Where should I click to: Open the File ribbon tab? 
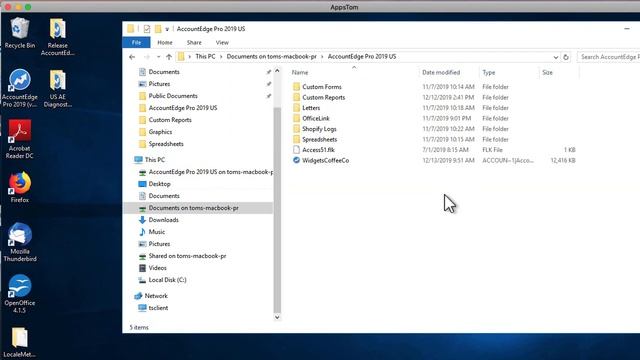(136, 42)
